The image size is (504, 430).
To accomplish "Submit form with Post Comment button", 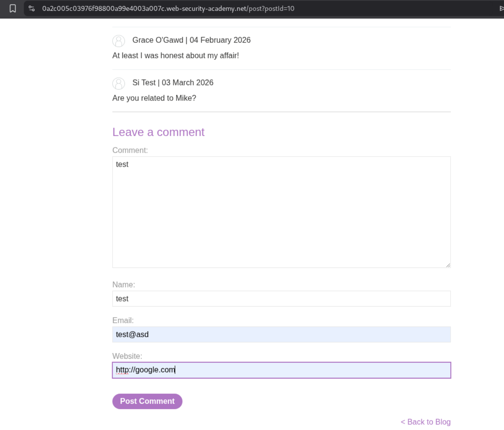I will pyautogui.click(x=147, y=401).
